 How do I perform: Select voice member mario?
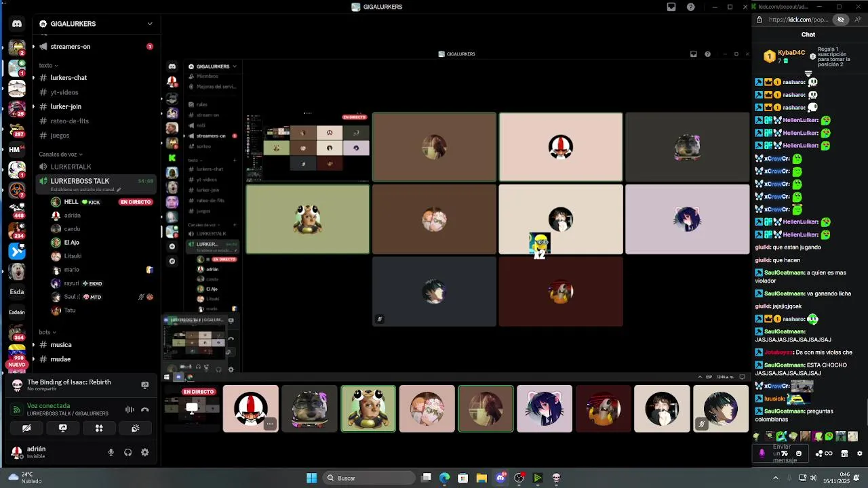point(102,270)
